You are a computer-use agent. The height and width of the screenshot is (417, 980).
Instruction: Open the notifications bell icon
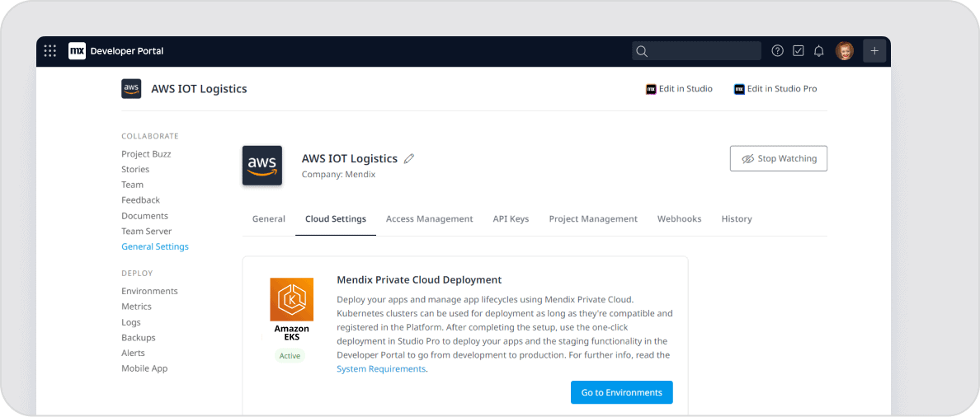(x=819, y=51)
